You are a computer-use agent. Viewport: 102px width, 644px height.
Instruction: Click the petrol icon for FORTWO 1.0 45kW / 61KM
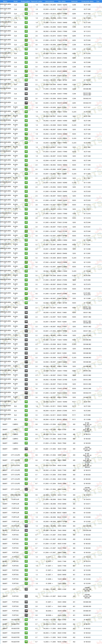[x=26, y=557]
